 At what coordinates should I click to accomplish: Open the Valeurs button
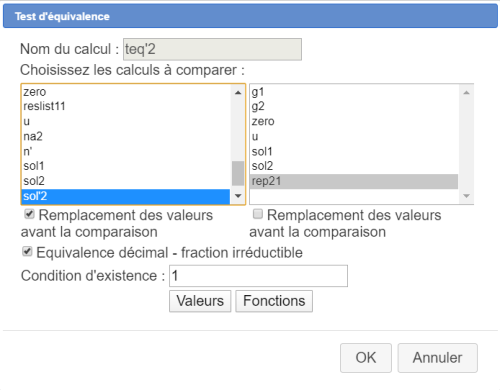coord(200,301)
